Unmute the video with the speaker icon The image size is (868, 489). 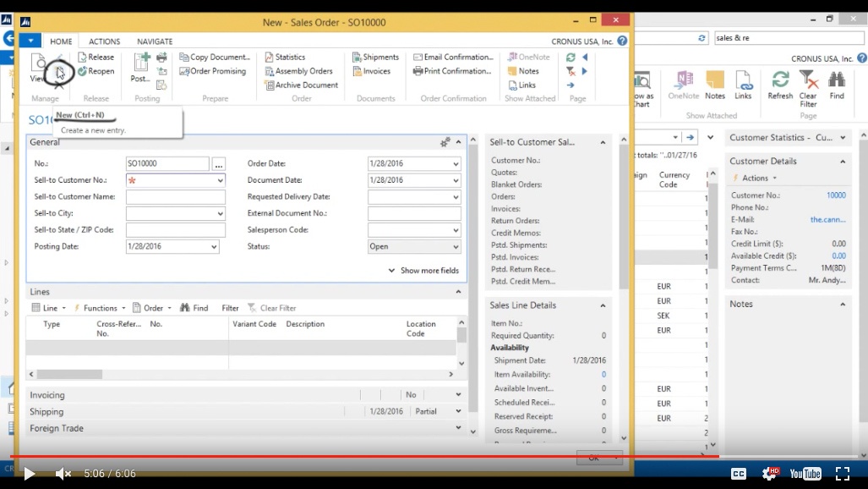63,474
